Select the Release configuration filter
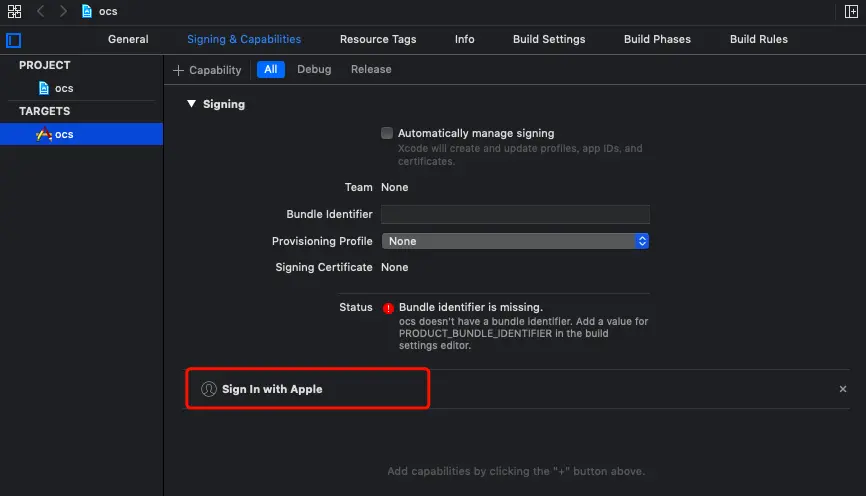The height and width of the screenshot is (496, 866). click(371, 70)
